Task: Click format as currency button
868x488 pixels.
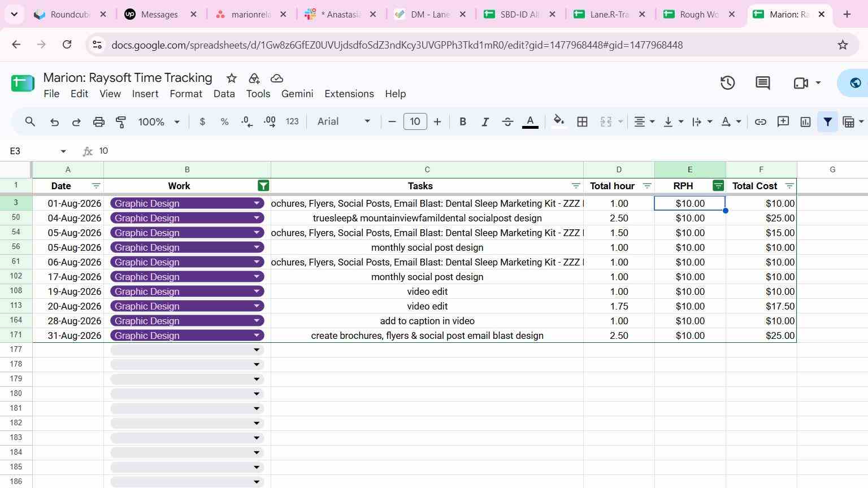Action: 202,121
